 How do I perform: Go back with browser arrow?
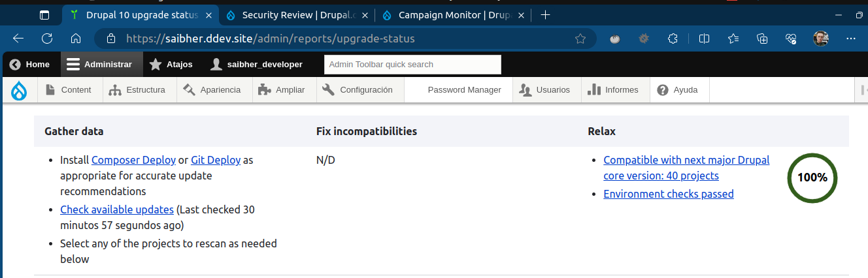18,39
